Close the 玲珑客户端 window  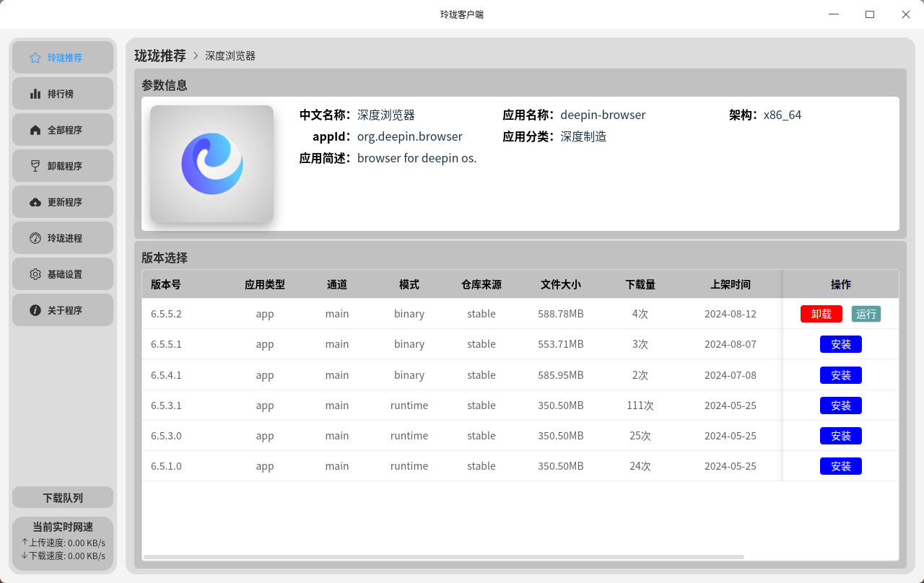click(x=906, y=14)
